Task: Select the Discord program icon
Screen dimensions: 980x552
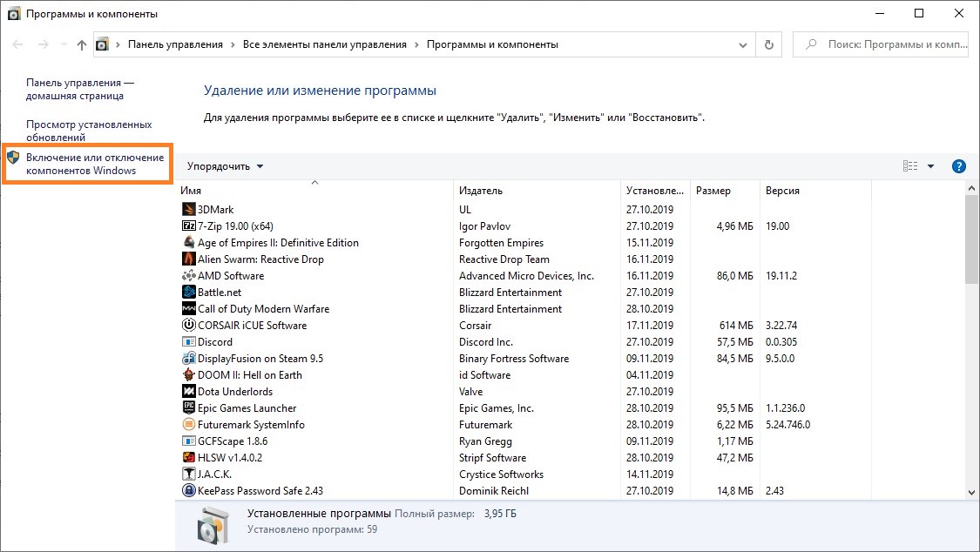Action: point(189,342)
